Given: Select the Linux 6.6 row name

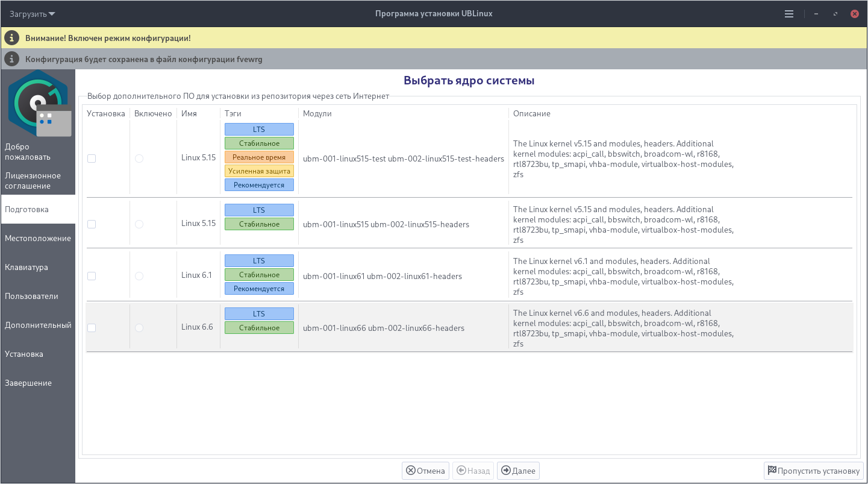Looking at the screenshot, I should 197,327.
